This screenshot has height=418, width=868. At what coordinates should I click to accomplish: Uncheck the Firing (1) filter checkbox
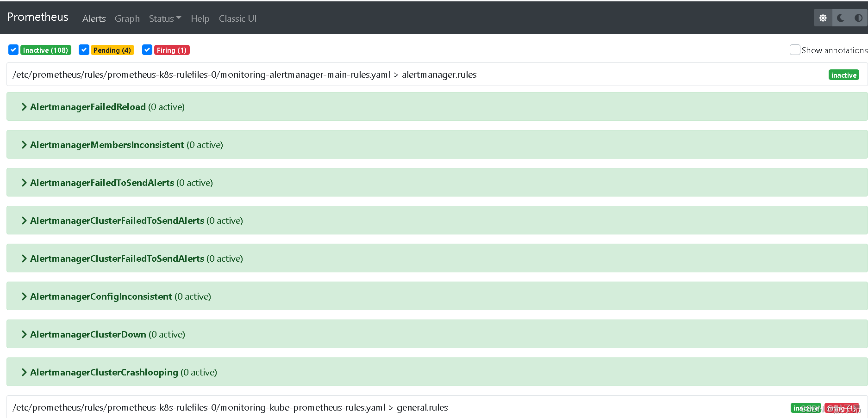(147, 50)
